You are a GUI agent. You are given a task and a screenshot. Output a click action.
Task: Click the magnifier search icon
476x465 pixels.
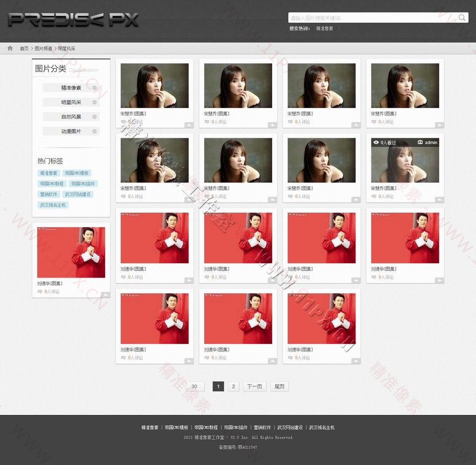click(x=462, y=18)
